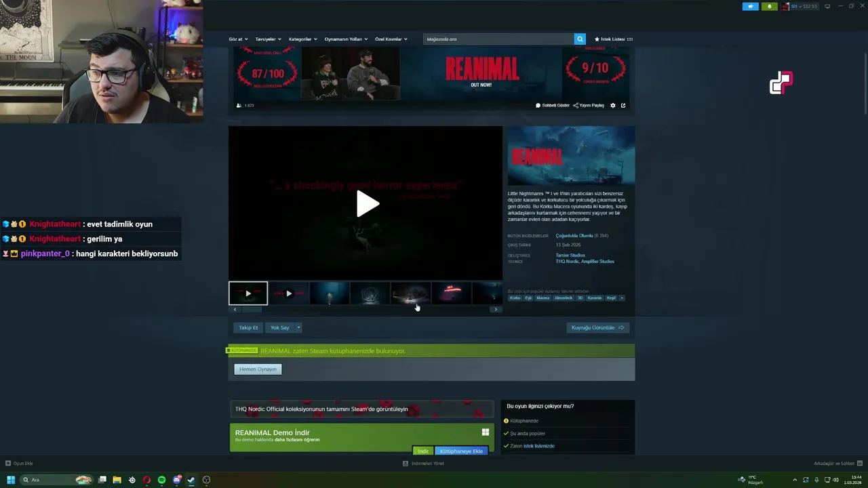The image size is (868, 488).
Task: Open Arkadaşlar ve Sohbet panel
Action: point(837,464)
